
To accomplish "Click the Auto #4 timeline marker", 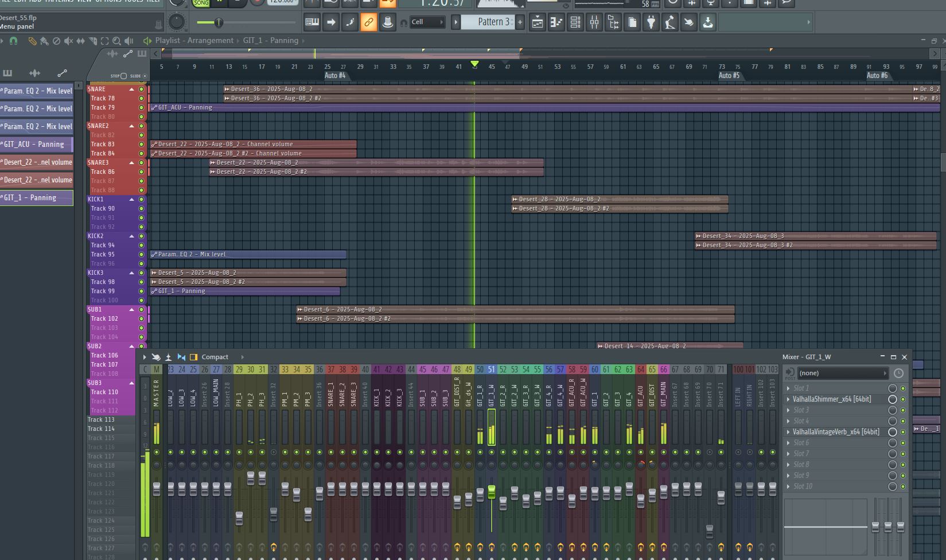I will (x=335, y=76).
